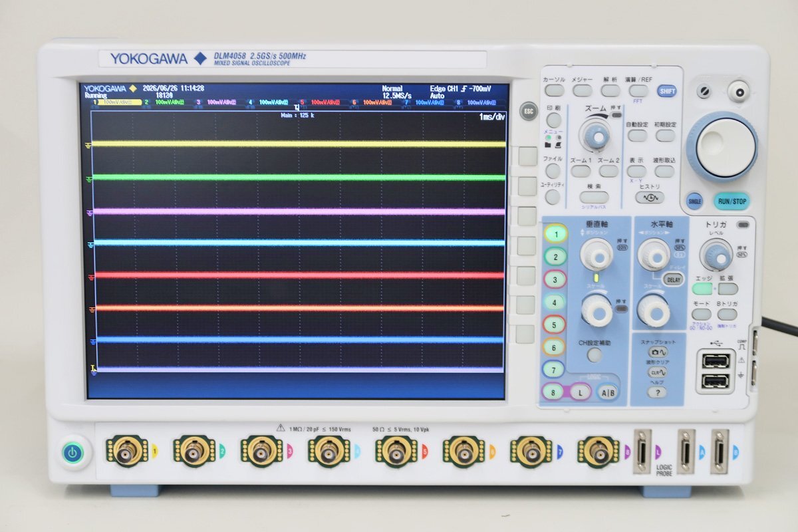
Task: Toggle channel 7 button with blue ring
Action: pyautogui.click(x=553, y=370)
